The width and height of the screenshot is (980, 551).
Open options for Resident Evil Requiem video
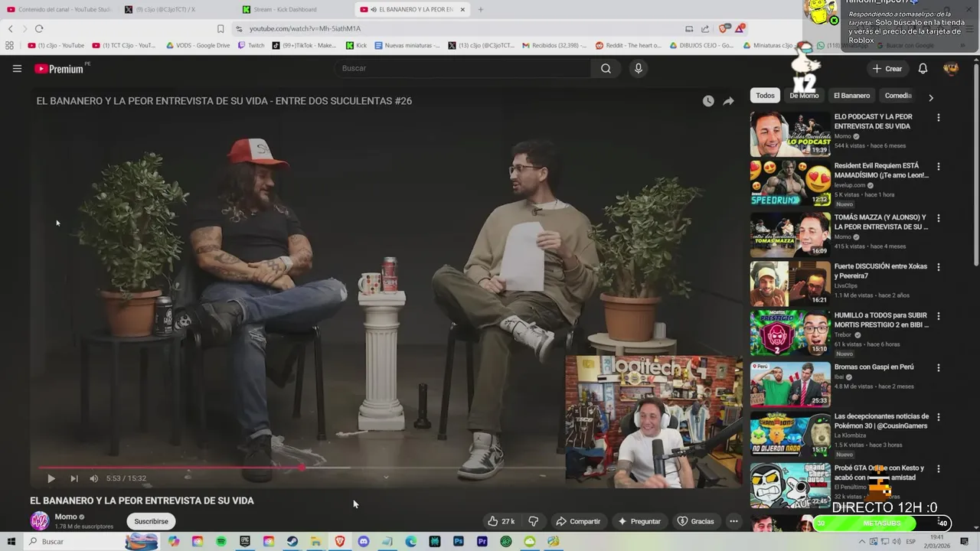[x=939, y=166]
